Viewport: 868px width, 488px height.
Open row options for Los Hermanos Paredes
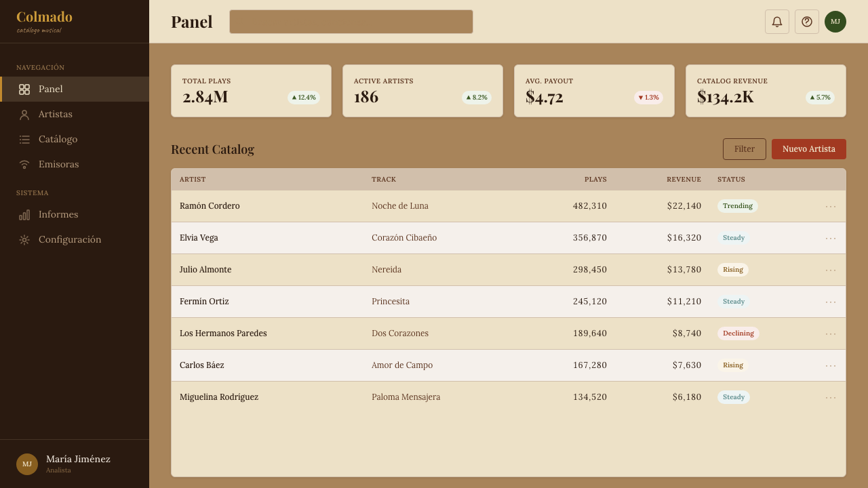pos(831,333)
